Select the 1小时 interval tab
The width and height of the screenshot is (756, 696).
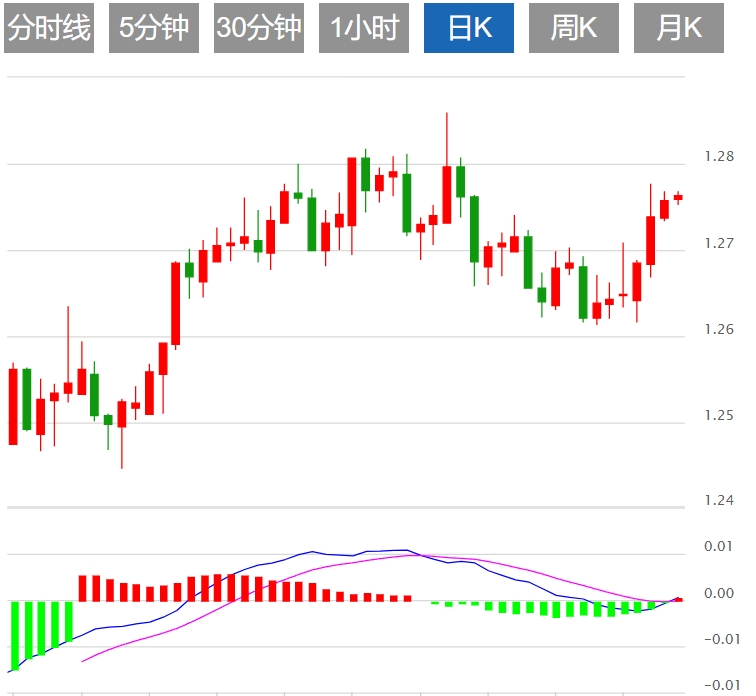pyautogui.click(x=364, y=28)
